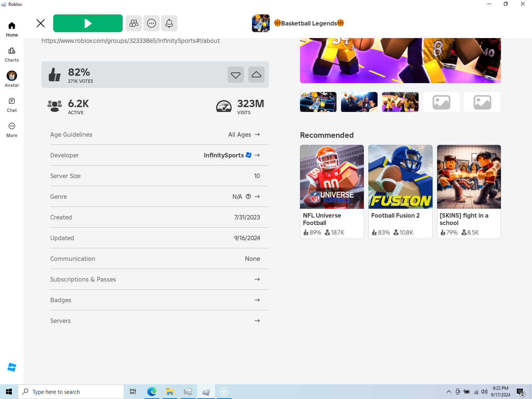Click the Updated date 9/16/2024
Image resolution: width=532 pixels, height=399 pixels.
(x=247, y=238)
